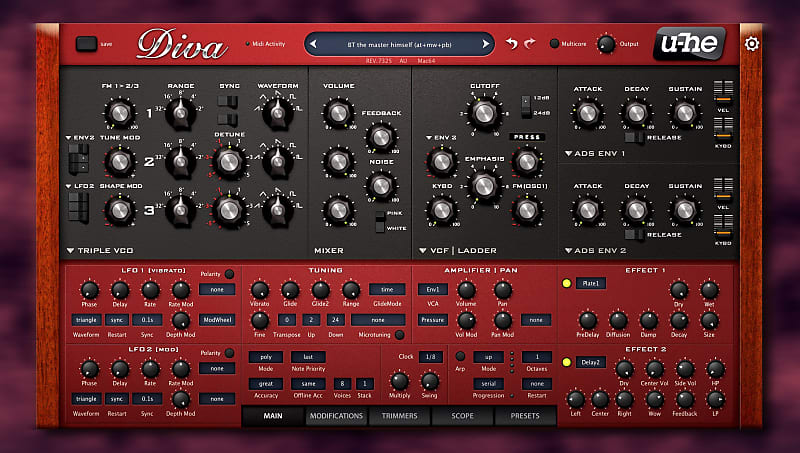Switch to the MODIFICATIONS tab
This screenshot has height=453, width=800.
pos(335,416)
